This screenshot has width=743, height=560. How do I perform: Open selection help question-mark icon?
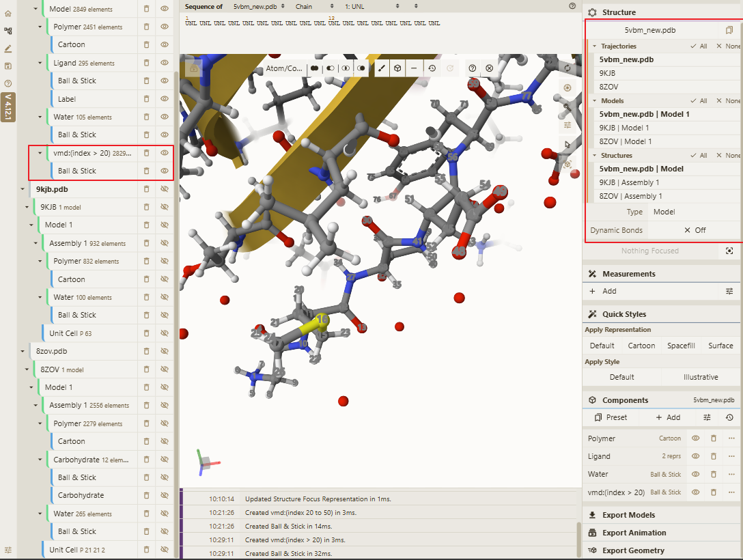point(473,68)
